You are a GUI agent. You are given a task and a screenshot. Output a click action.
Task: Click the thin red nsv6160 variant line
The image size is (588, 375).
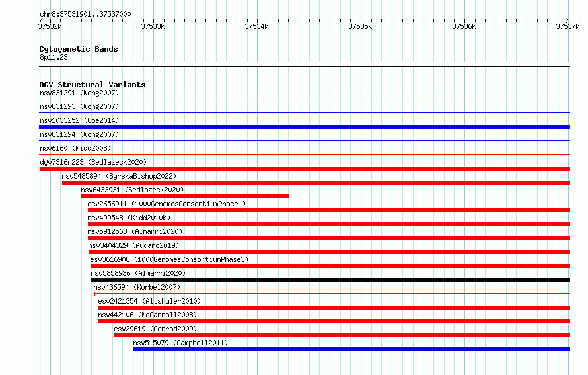(x=304, y=154)
